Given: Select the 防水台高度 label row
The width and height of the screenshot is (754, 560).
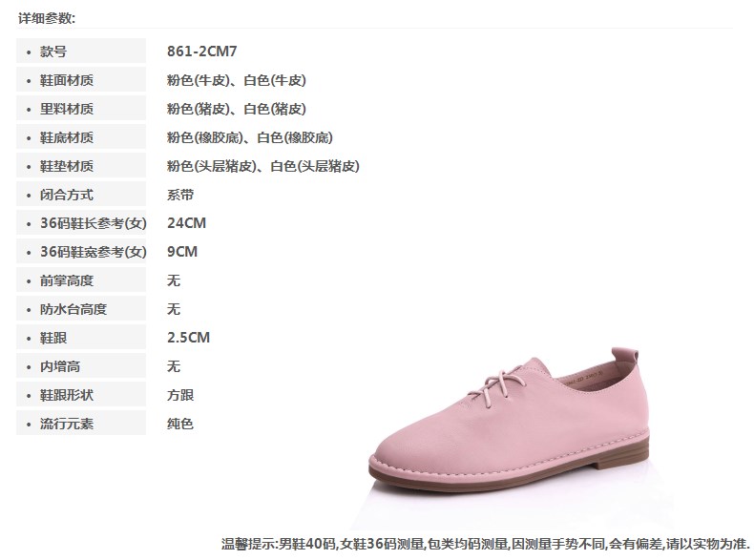Looking at the screenshot, I should tap(81, 308).
